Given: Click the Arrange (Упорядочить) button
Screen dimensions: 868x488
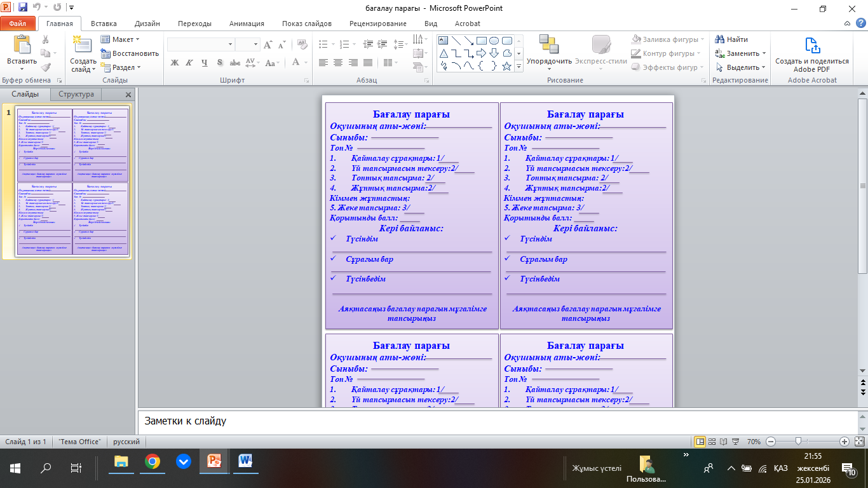Looking at the screenshot, I should tap(549, 51).
